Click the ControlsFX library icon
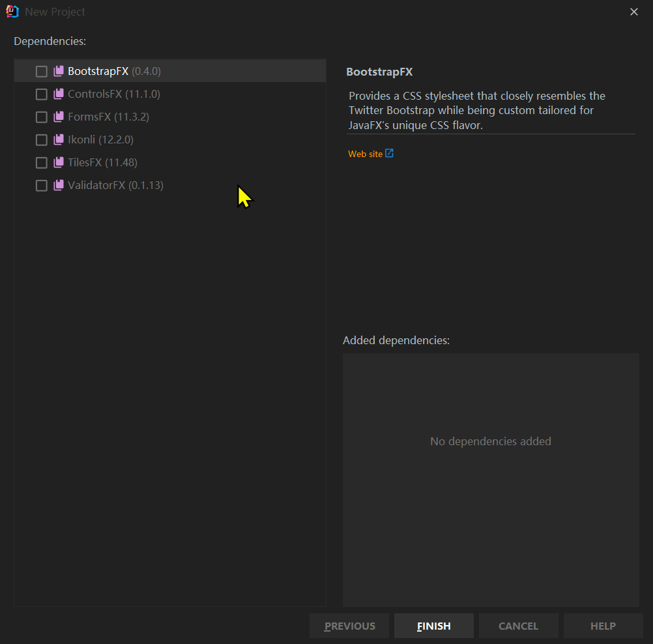 tap(59, 94)
